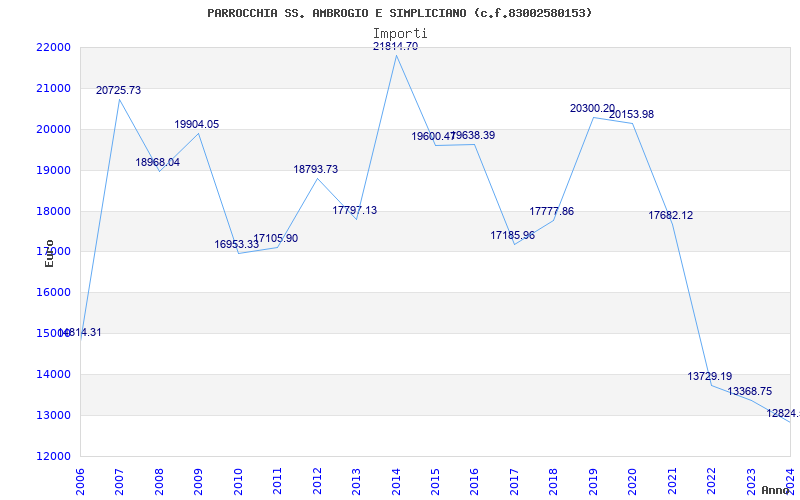The height and width of the screenshot is (500, 800).
Task: Click the 2010 x-axis year label
Action: pyautogui.click(x=238, y=481)
